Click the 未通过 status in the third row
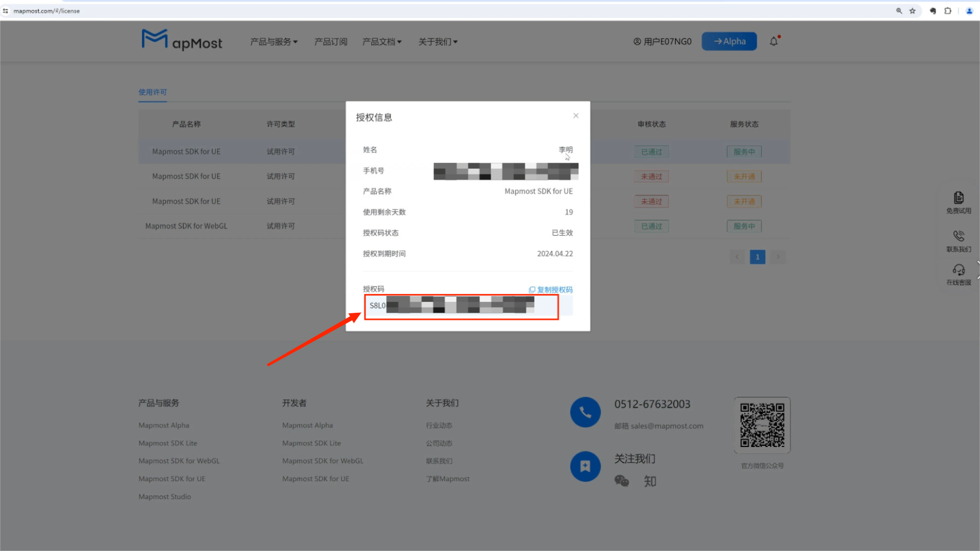 (x=651, y=202)
